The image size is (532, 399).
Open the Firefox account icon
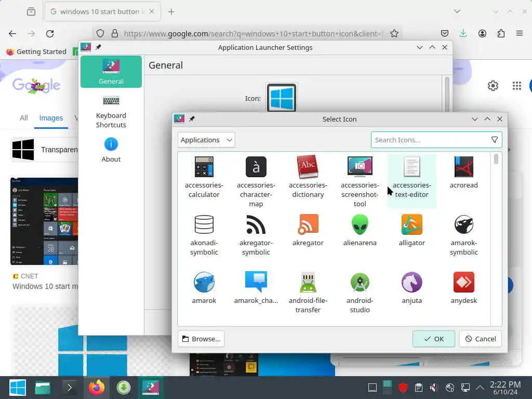pyautogui.click(x=482, y=33)
